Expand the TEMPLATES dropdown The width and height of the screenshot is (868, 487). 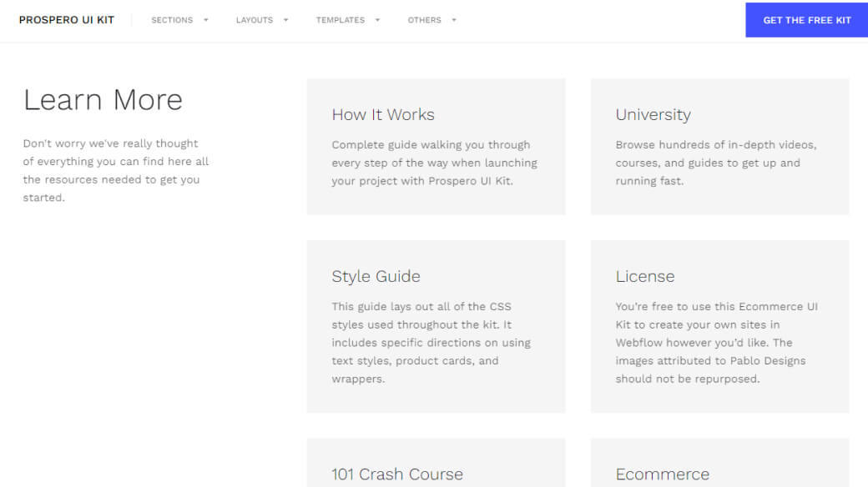(341, 19)
